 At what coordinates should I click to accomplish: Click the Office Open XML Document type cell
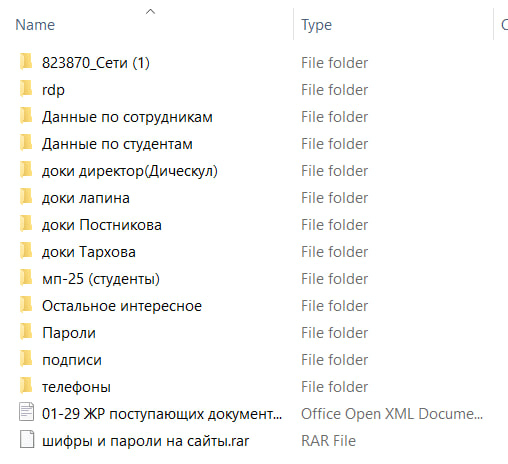[x=392, y=414]
